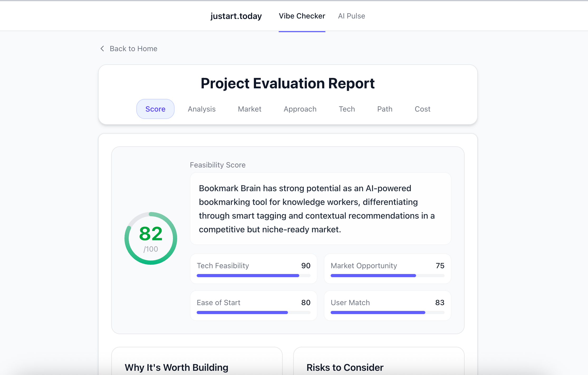588x375 pixels.
Task: Open the justart.today home logo
Action: (236, 16)
